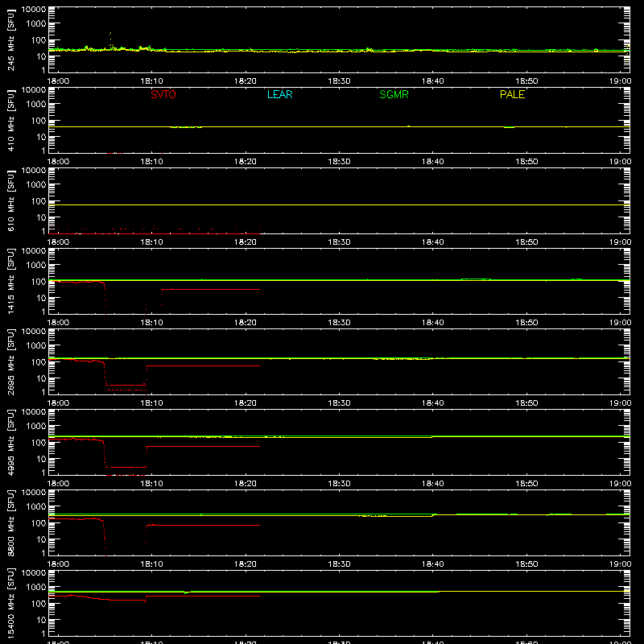Click the 100 y-axis value in 8800 MHz panel
The width and height of the screenshot is (644, 644).
point(39,523)
